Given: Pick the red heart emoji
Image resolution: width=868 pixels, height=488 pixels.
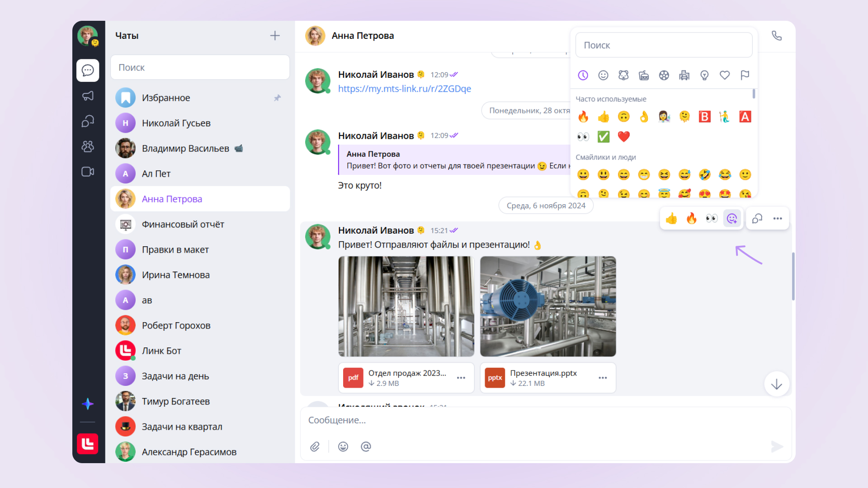Looking at the screenshot, I should click(623, 136).
